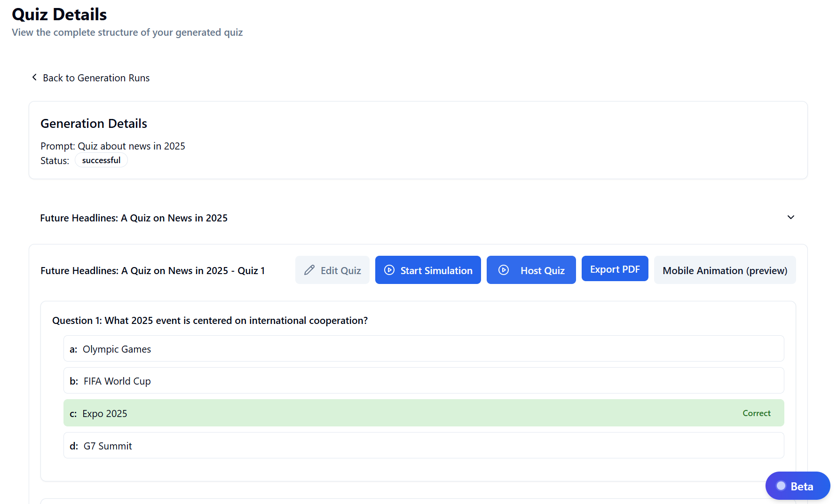Click the pencil icon in Edit Quiz
Viewport: 837px width, 504px height.
(309, 270)
